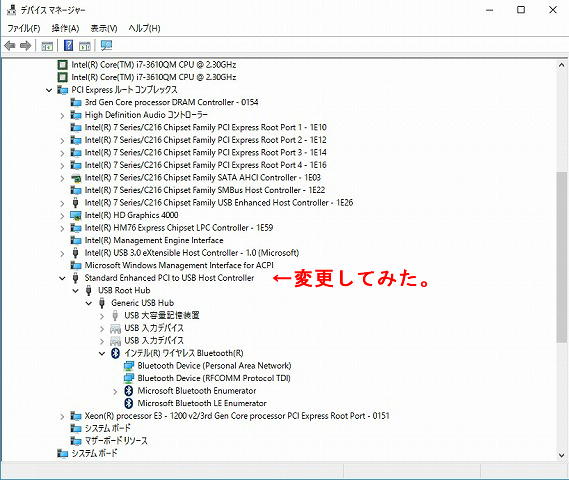Viewport: 569px width, 480px height.
Task: Open the 操作(A) menu
Action: (x=65, y=28)
